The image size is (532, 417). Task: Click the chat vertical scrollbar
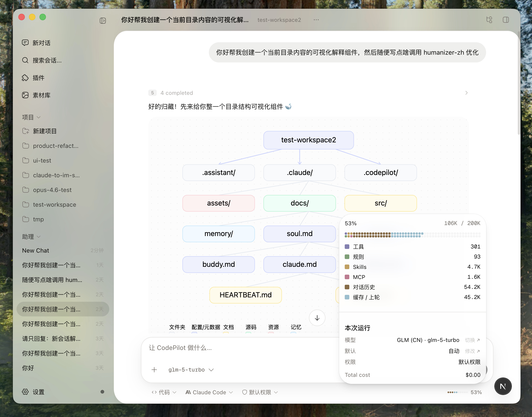(519, 83)
